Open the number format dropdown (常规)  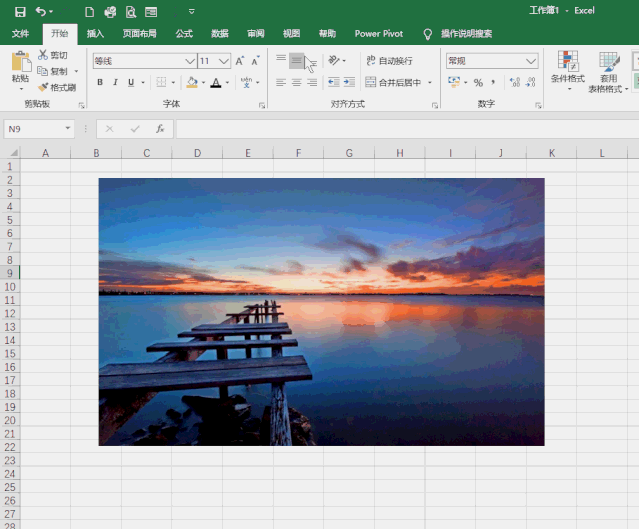click(x=531, y=61)
